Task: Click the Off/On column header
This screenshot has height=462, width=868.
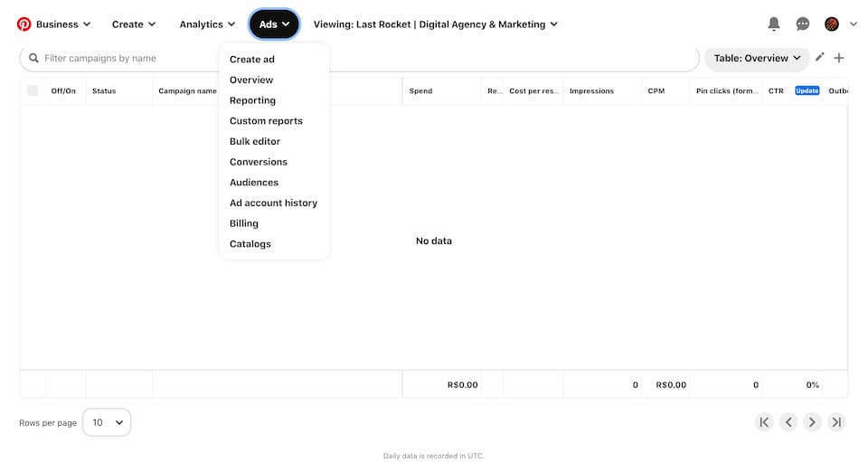Action: pos(63,90)
